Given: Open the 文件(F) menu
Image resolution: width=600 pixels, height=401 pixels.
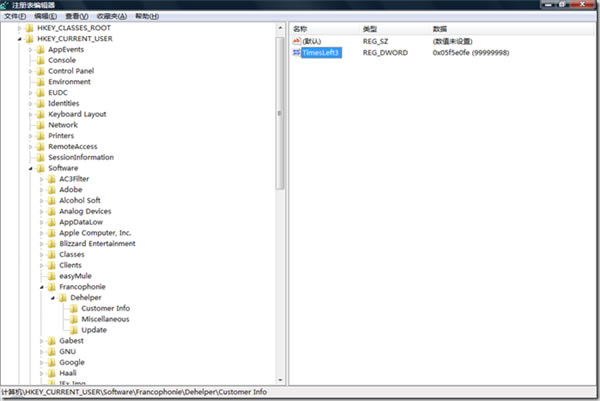Looking at the screenshot, I should tap(15, 16).
